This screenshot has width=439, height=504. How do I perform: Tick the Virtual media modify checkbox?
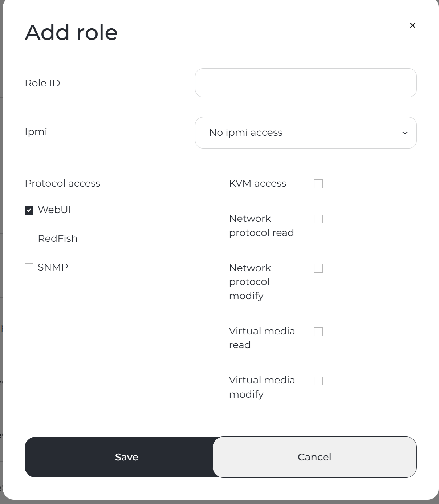[318, 381]
